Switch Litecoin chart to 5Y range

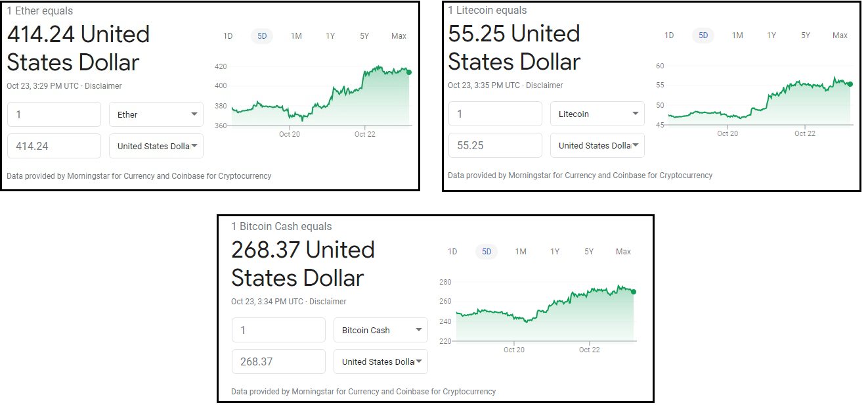click(x=806, y=35)
